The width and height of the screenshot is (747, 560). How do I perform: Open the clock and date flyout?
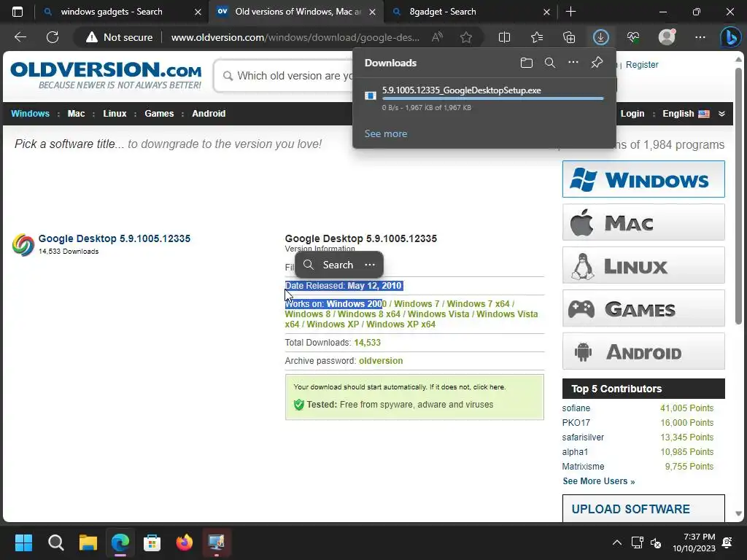pos(694,542)
